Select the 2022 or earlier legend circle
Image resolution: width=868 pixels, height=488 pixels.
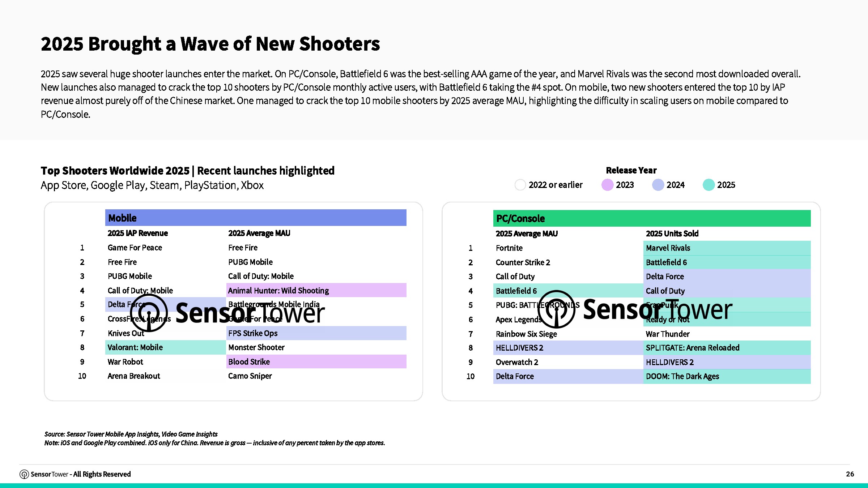tap(520, 185)
